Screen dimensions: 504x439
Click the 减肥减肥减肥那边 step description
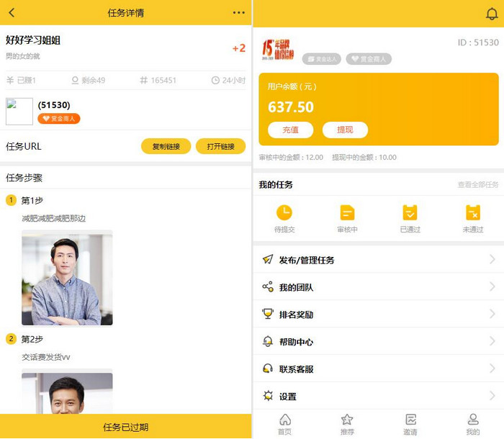click(54, 219)
